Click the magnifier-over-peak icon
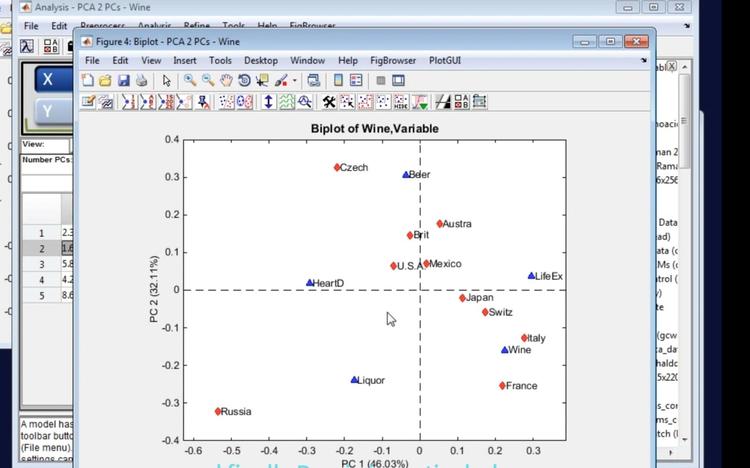Viewport: 750px width, 468px height. (x=305, y=102)
